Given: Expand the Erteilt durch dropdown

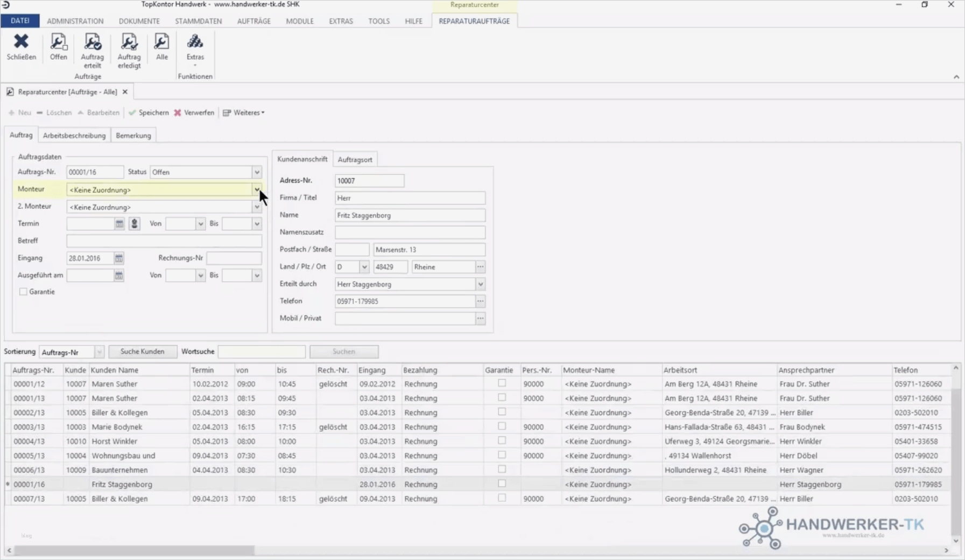Looking at the screenshot, I should point(480,284).
